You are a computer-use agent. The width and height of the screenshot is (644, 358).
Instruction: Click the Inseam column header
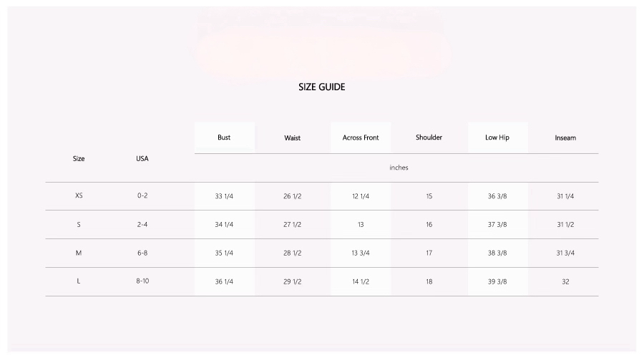(565, 137)
